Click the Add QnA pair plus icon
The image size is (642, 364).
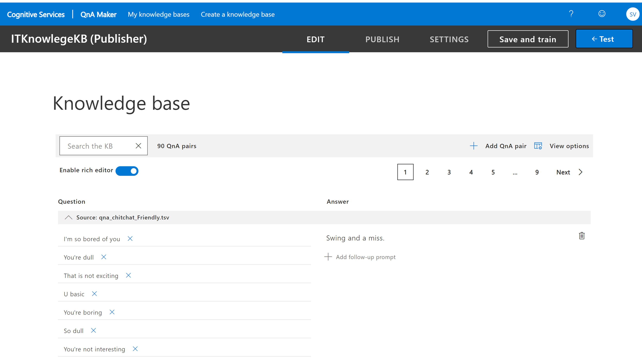tap(474, 146)
